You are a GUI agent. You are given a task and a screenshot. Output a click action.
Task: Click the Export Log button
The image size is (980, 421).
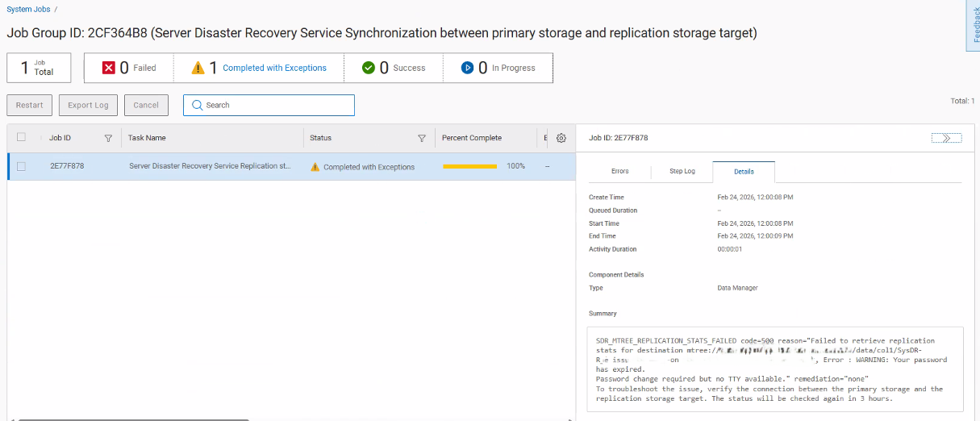[88, 105]
